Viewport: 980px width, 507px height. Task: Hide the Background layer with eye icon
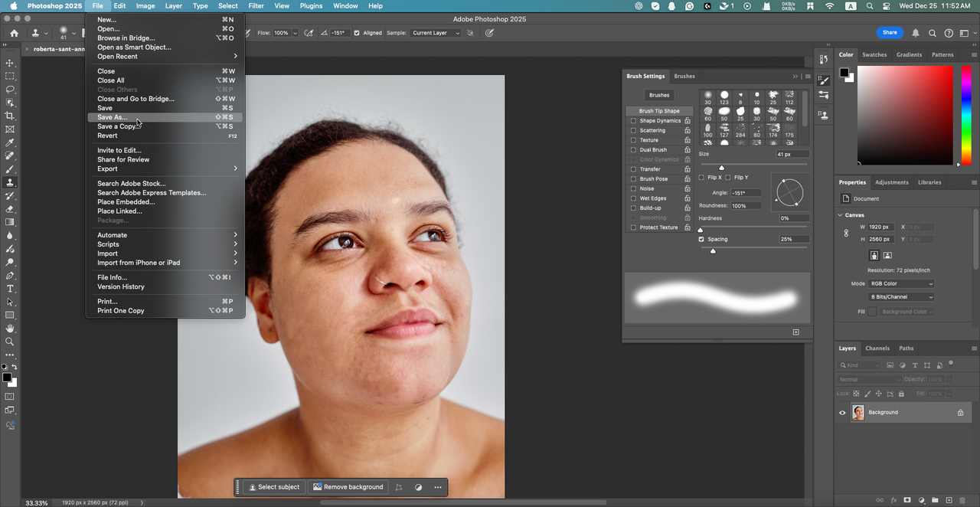coord(842,412)
